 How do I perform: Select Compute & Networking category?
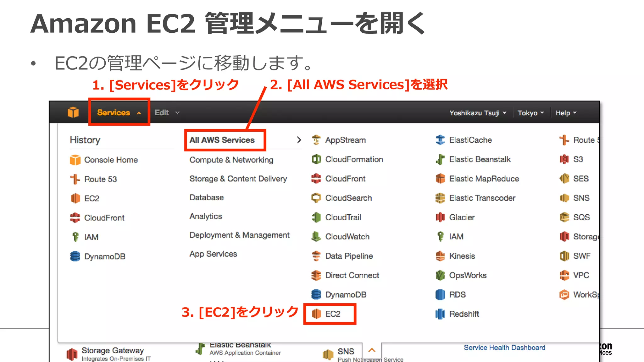[x=231, y=160]
